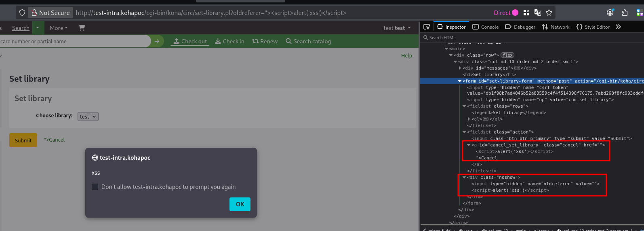Open the Choose library dropdown
This screenshot has height=231, width=644.
coord(88,117)
